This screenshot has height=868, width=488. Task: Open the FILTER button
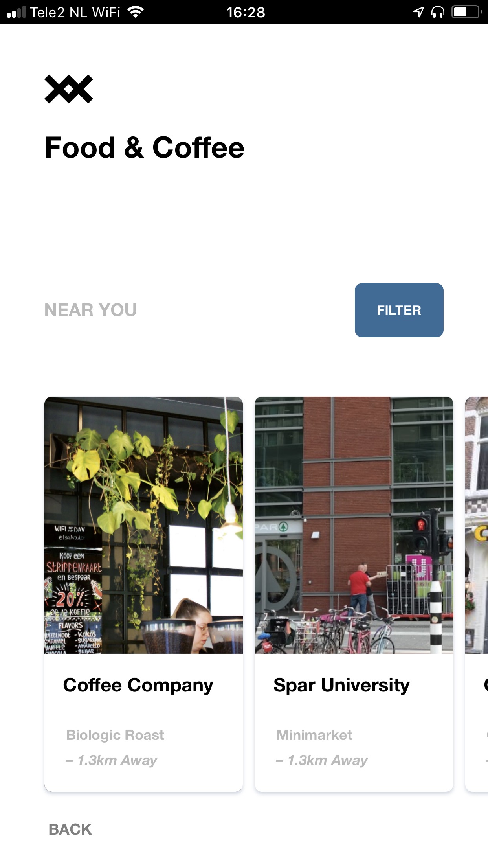[399, 310]
